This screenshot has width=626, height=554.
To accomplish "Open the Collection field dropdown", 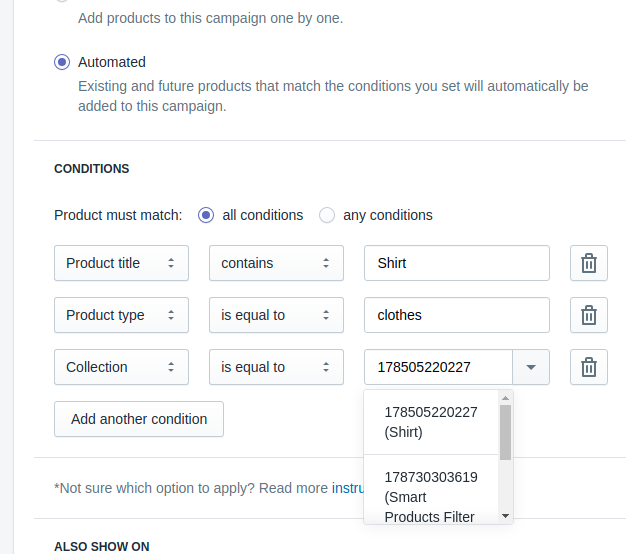I will click(x=121, y=367).
